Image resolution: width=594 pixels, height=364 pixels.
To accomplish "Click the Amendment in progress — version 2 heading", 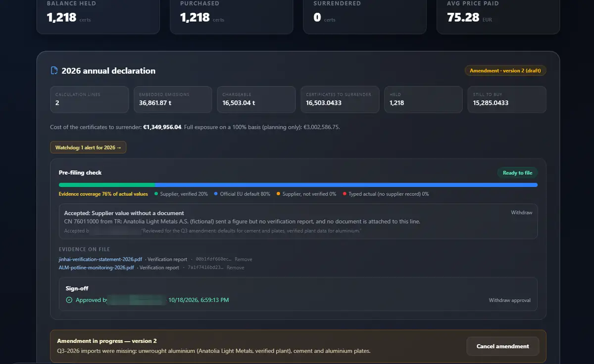I will pyautogui.click(x=107, y=341).
